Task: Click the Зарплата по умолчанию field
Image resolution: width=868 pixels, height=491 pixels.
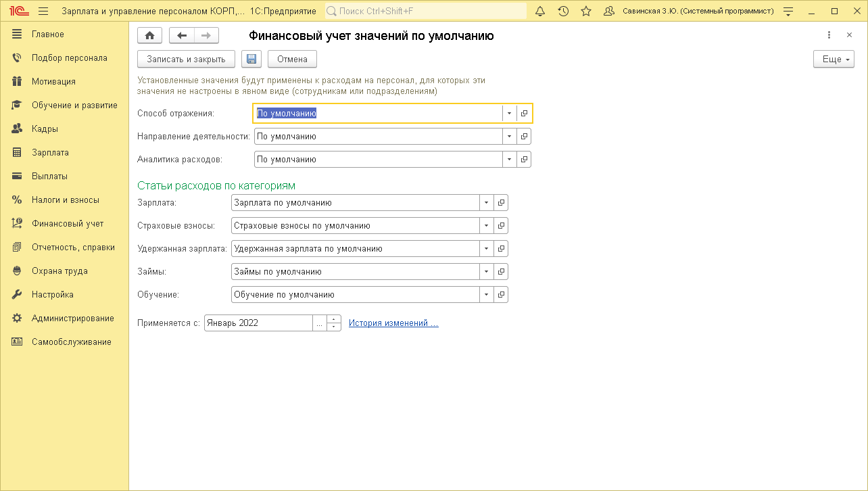Action: pyautogui.click(x=355, y=203)
